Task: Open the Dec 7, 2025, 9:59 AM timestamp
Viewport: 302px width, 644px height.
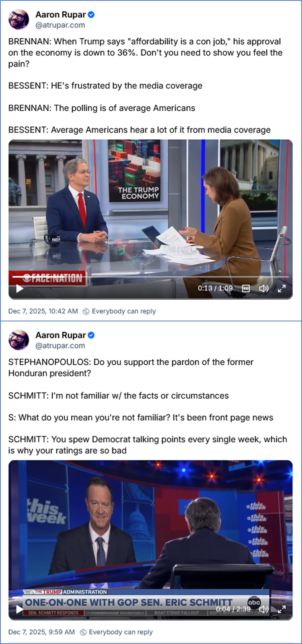Action: 42,632
